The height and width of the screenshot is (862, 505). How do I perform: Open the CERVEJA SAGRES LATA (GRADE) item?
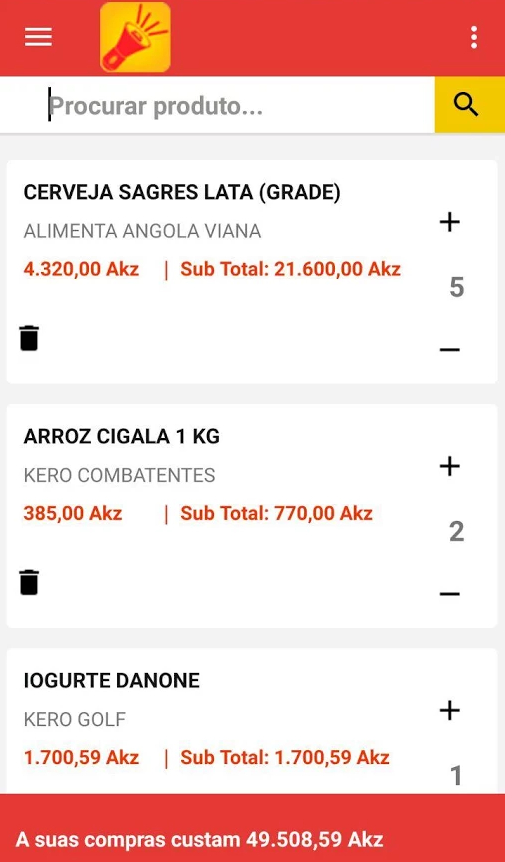(182, 192)
